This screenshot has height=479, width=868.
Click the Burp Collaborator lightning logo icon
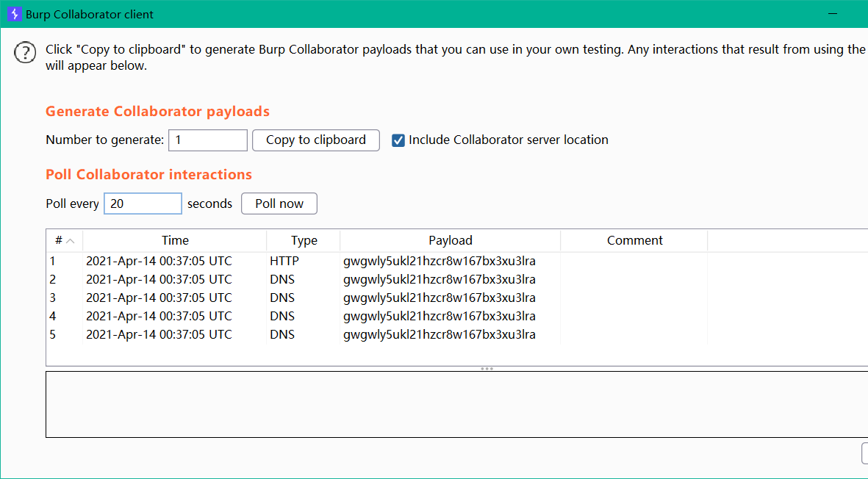point(15,14)
